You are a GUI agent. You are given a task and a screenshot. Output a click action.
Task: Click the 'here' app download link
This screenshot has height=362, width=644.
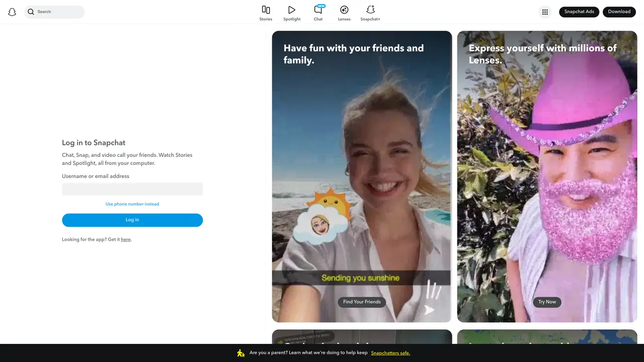[x=126, y=239]
